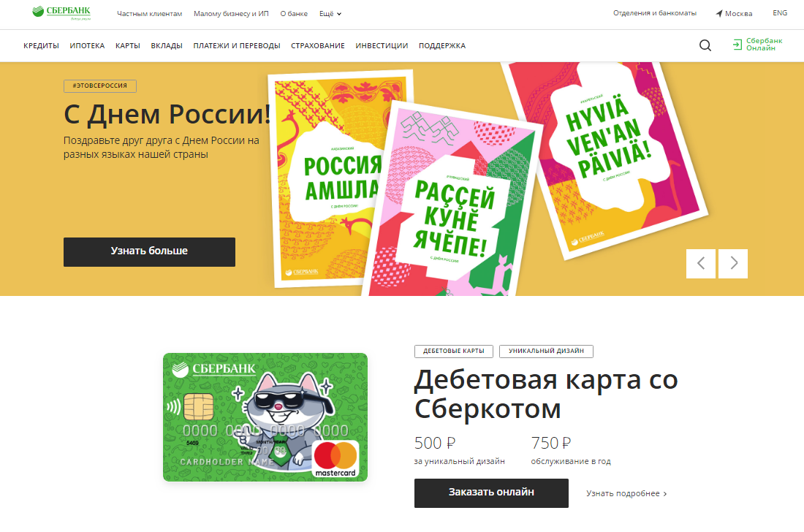Open Платежи и переводы section
Image resolution: width=804 pixels, height=532 pixels.
tap(237, 45)
